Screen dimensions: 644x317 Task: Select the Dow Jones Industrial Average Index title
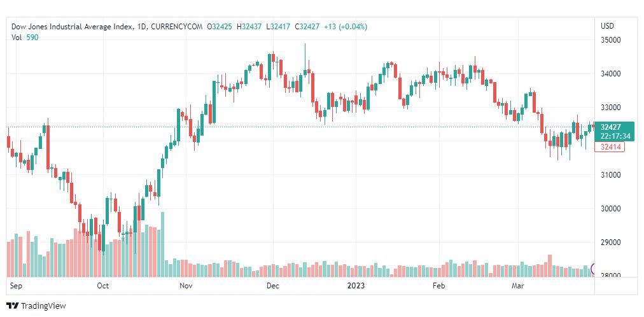(x=73, y=27)
